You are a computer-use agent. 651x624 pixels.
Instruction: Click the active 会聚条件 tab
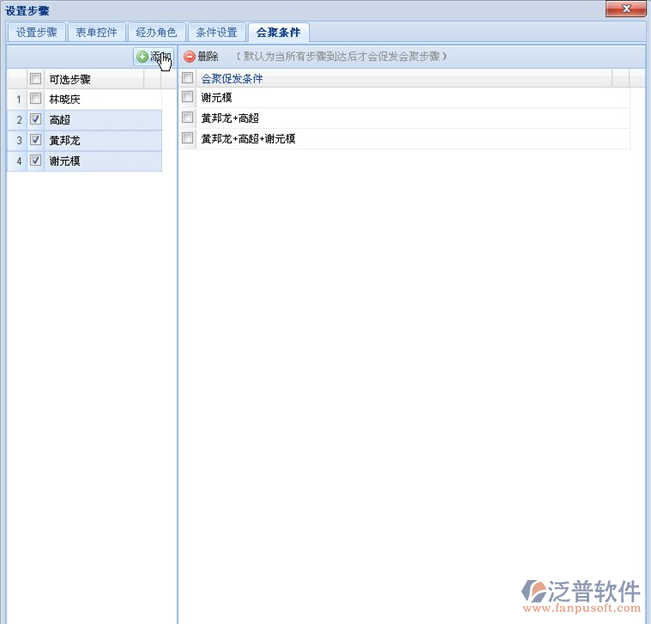point(278,32)
